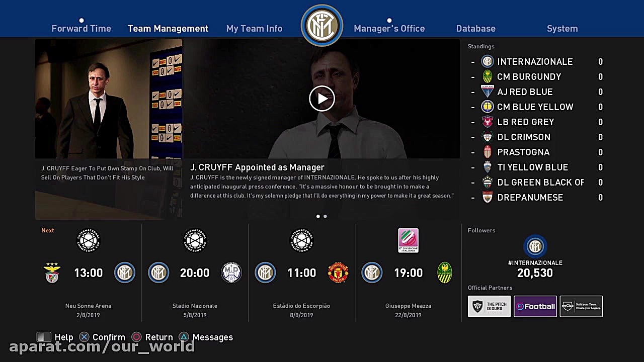Click Inter crest in the 19:00 match

click(372, 273)
